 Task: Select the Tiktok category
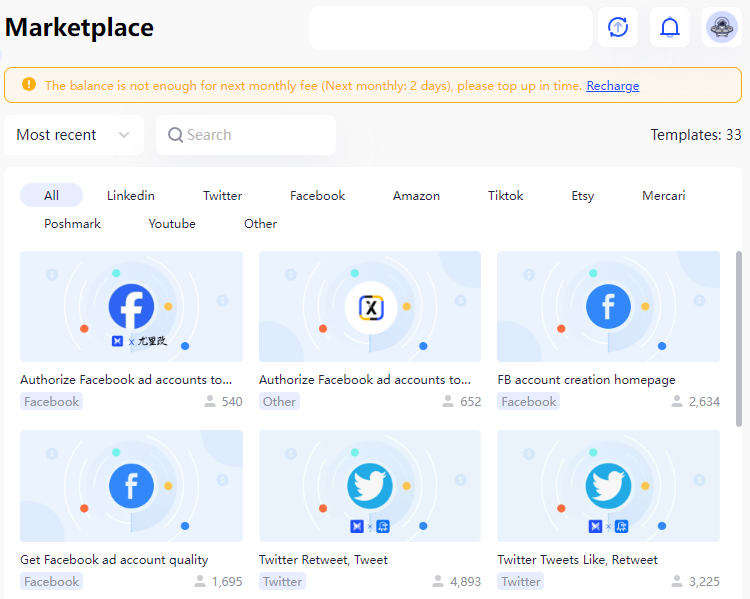click(506, 195)
